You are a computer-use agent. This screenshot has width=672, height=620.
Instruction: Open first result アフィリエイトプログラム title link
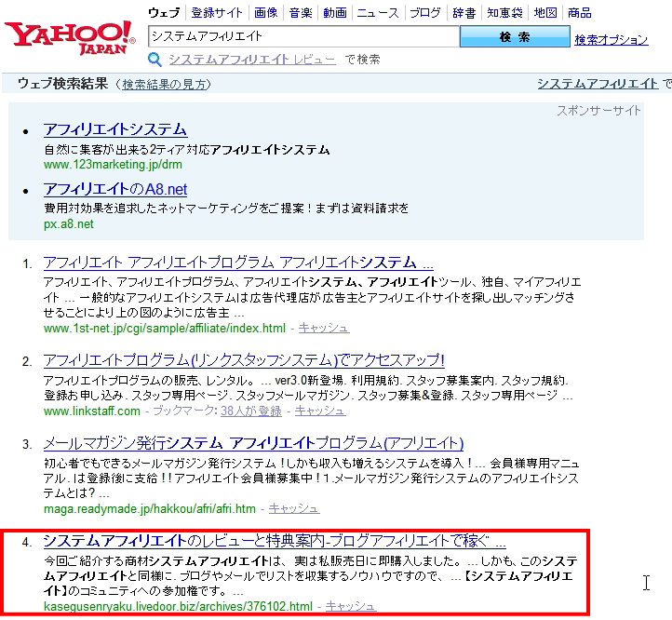pyautogui.click(x=238, y=263)
